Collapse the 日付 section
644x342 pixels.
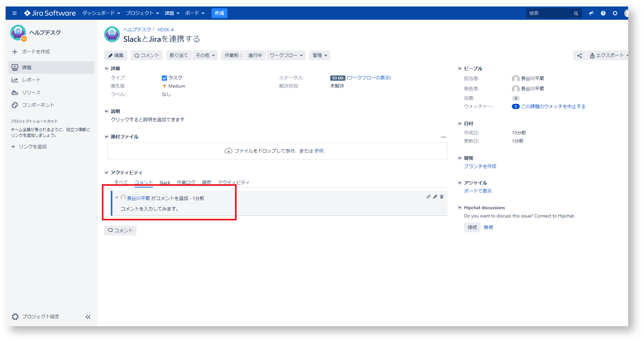(460, 124)
